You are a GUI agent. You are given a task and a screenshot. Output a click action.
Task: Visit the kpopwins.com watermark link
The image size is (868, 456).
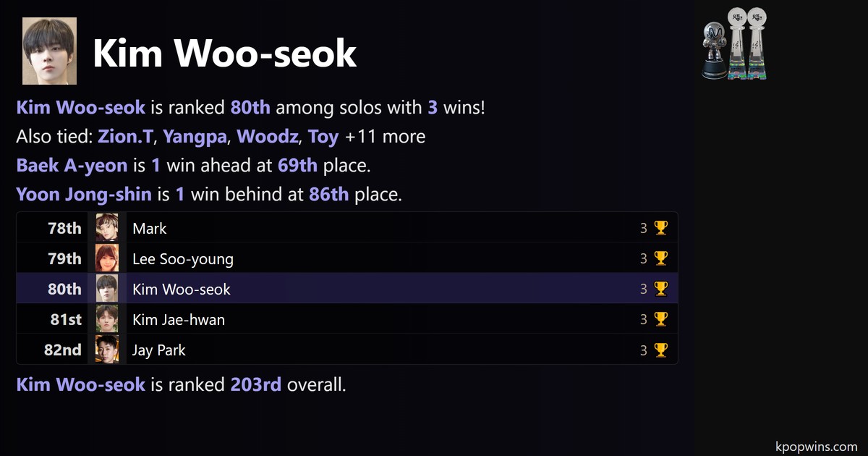pos(815,447)
